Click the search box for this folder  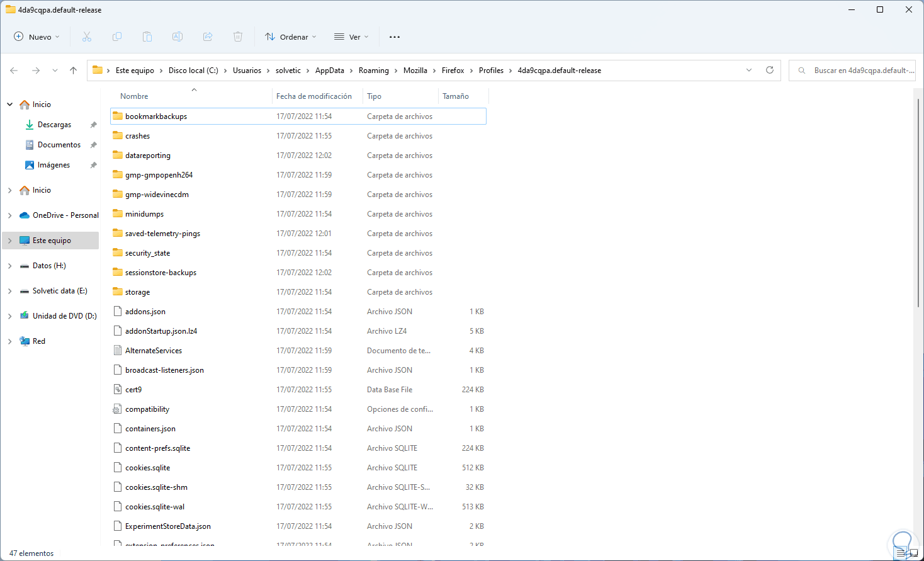point(854,71)
